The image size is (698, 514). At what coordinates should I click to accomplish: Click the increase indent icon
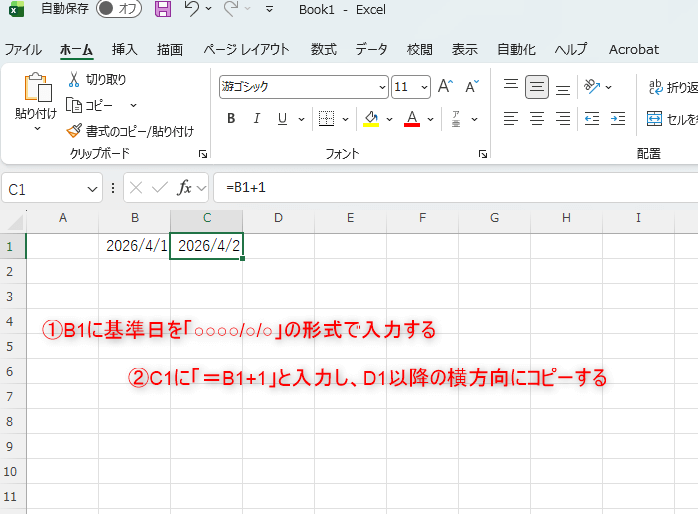[618, 119]
